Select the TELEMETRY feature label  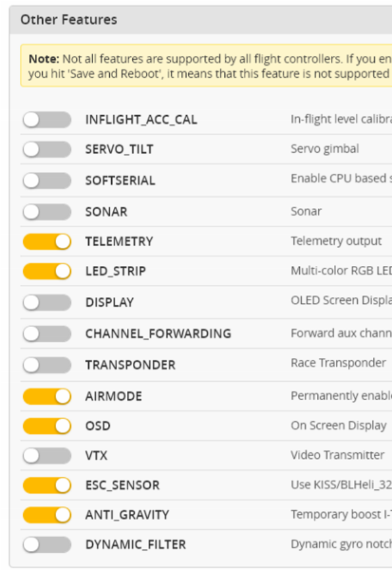click(119, 242)
